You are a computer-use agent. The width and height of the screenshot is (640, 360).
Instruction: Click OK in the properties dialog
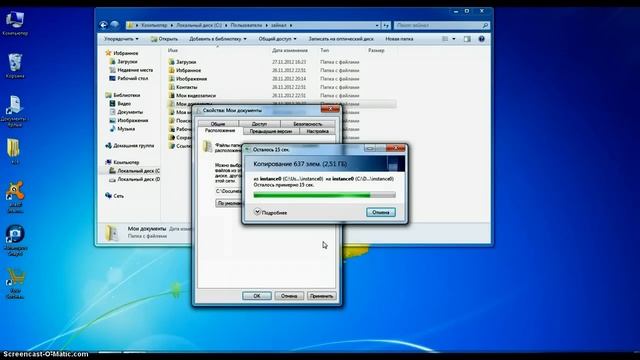coord(257,296)
